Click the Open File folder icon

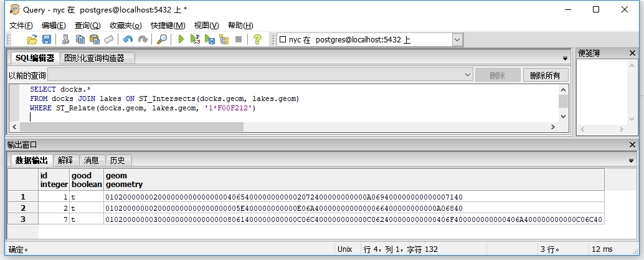tap(32, 39)
